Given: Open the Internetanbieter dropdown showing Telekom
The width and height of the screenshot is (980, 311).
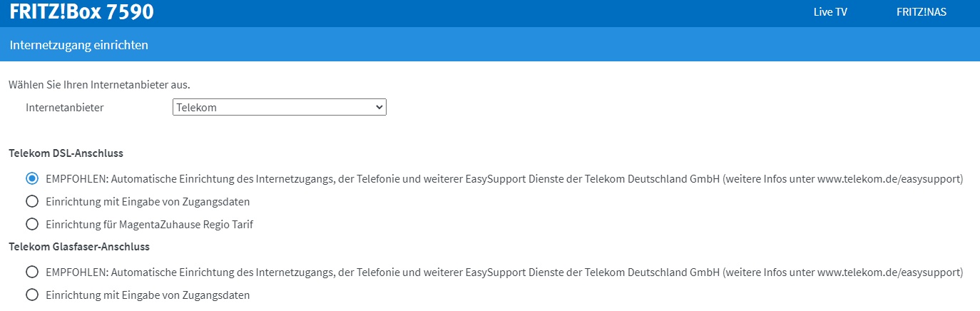Looking at the screenshot, I should tap(280, 108).
